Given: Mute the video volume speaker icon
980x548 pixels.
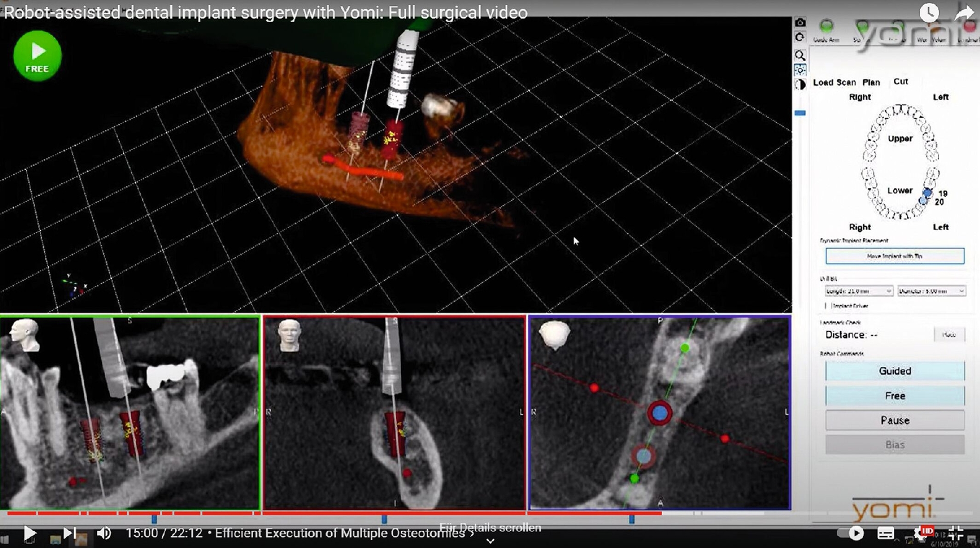Looking at the screenshot, I should point(104,533).
